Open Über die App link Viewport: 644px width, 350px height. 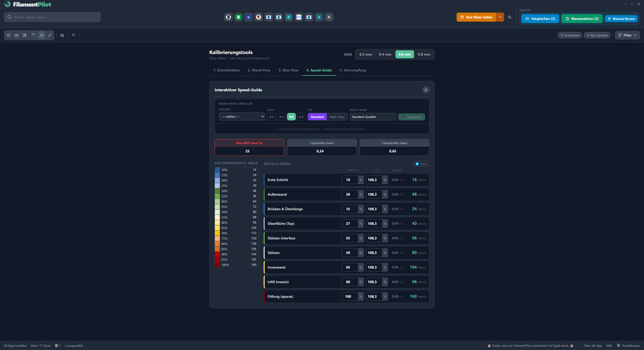click(x=593, y=345)
